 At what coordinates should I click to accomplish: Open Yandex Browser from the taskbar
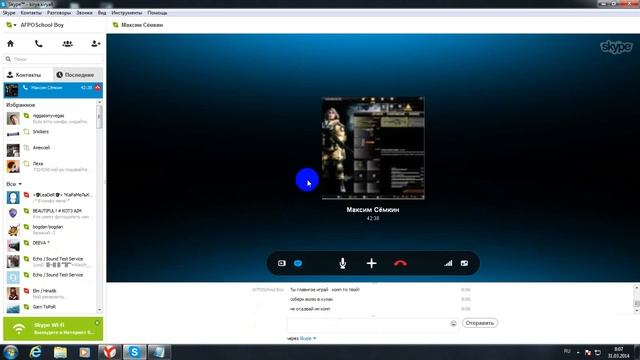tap(109, 352)
